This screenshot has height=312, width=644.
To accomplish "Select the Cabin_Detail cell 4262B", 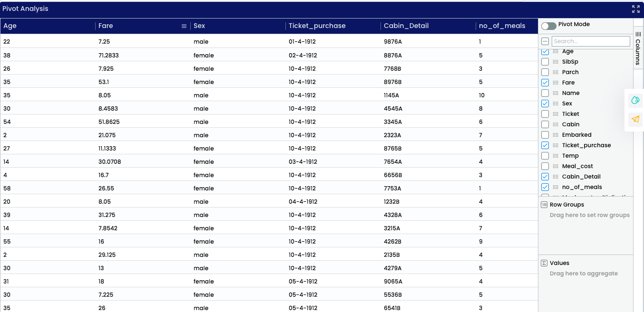I will tap(428, 242).
